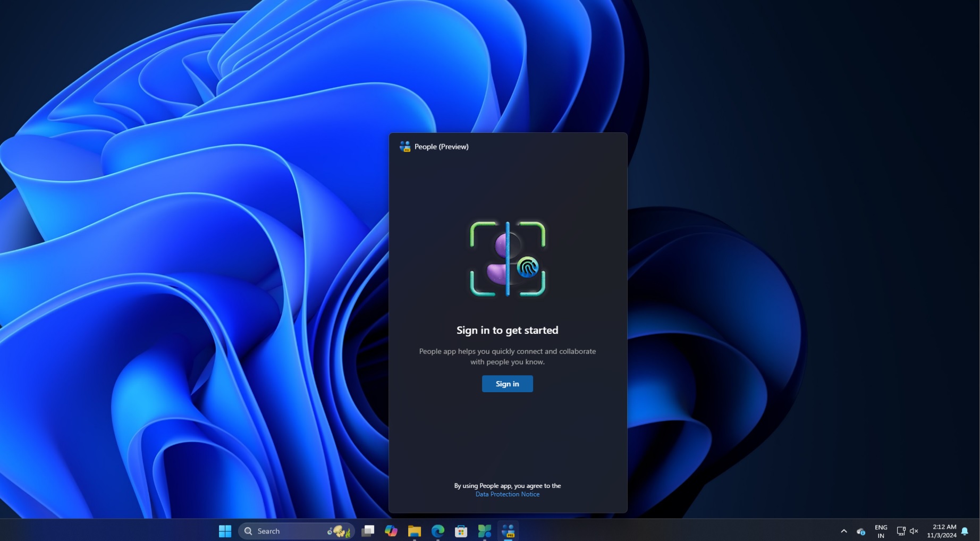Screen dimensions: 980x541
Task: Open the search highlights widget
Action: click(339, 531)
